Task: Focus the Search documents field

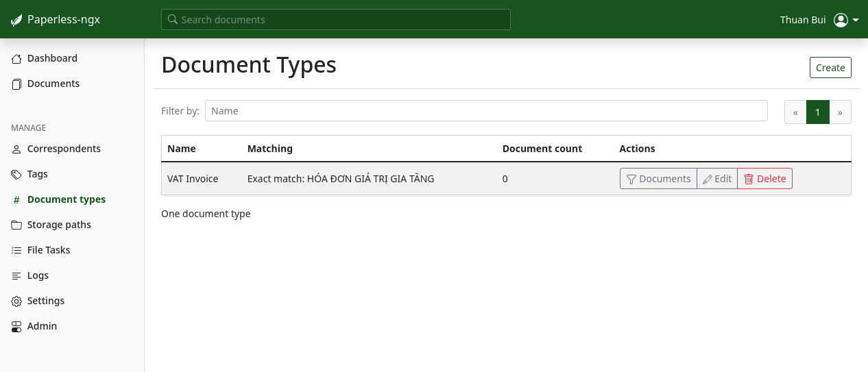Action: [x=336, y=20]
